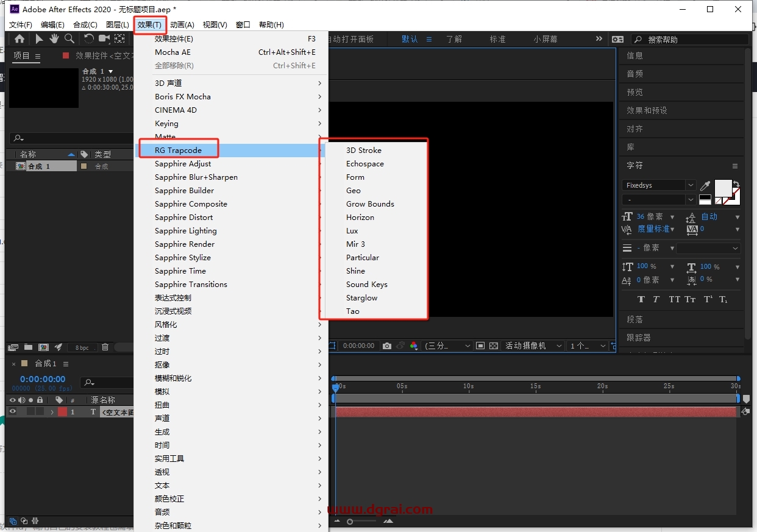Select the Rotation tool
Viewport: 757px width, 532px height.
tap(89, 39)
